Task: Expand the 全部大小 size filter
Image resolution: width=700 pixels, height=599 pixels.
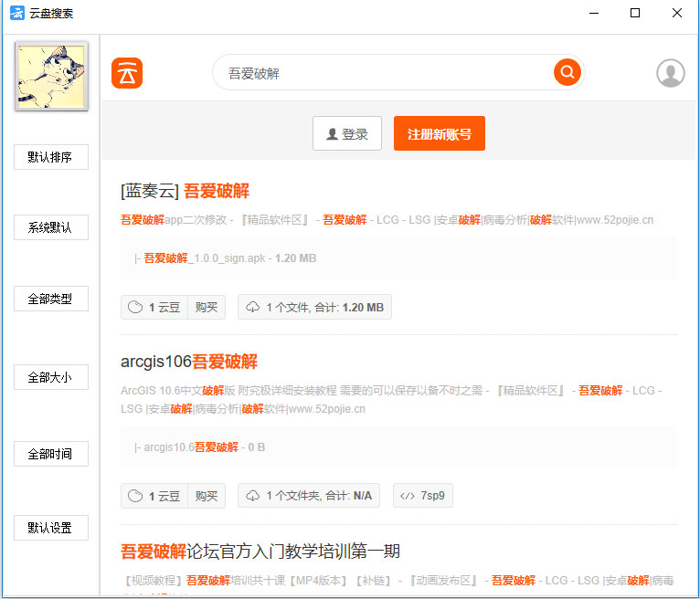Action: click(x=50, y=377)
